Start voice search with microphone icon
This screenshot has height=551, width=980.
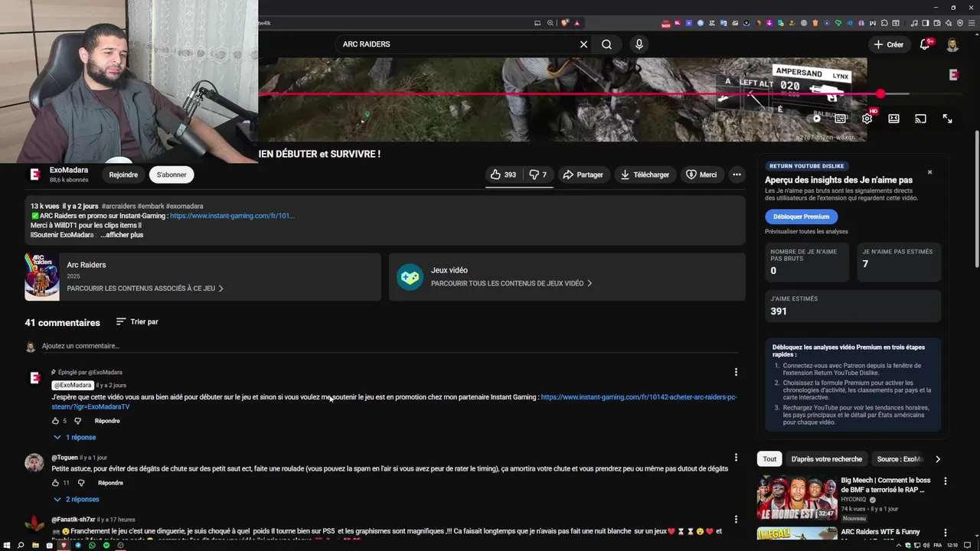point(639,44)
